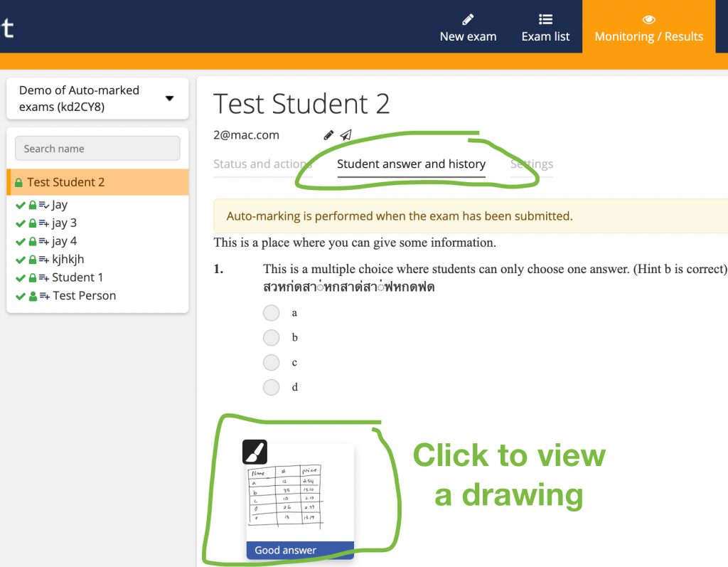
Task: Click the pencil edit icon beside email
Action: (328, 135)
